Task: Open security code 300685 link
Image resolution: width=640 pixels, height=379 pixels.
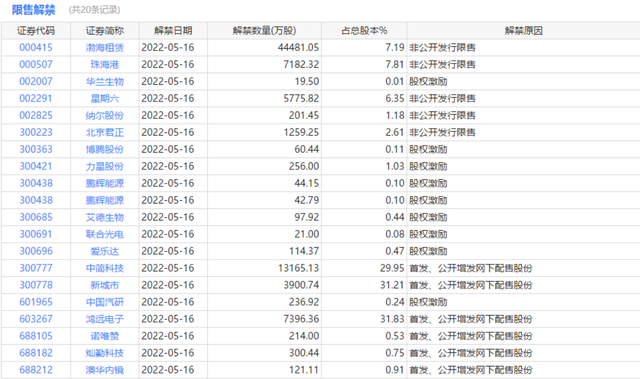Action: point(36,217)
